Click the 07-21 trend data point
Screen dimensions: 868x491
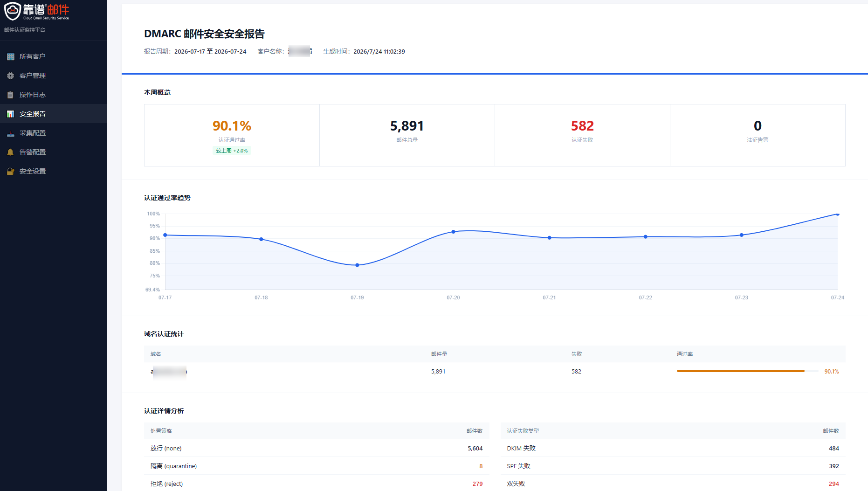pyautogui.click(x=549, y=238)
